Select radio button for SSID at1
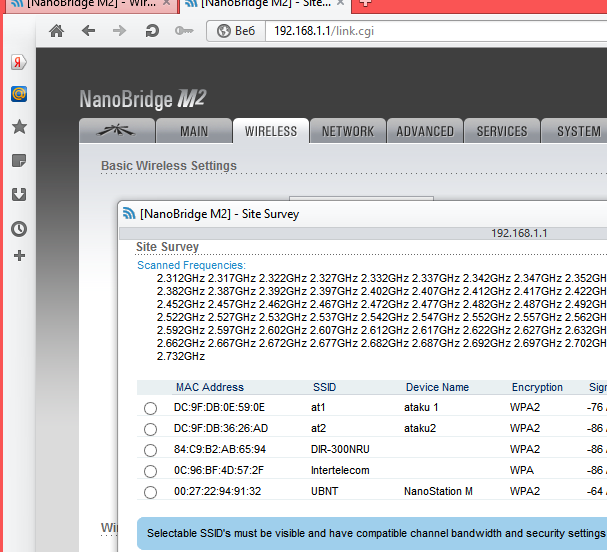607x552 pixels. [150, 408]
